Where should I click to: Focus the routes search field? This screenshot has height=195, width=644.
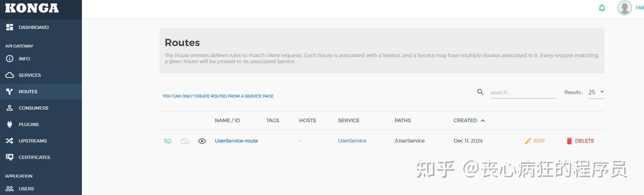(x=523, y=92)
